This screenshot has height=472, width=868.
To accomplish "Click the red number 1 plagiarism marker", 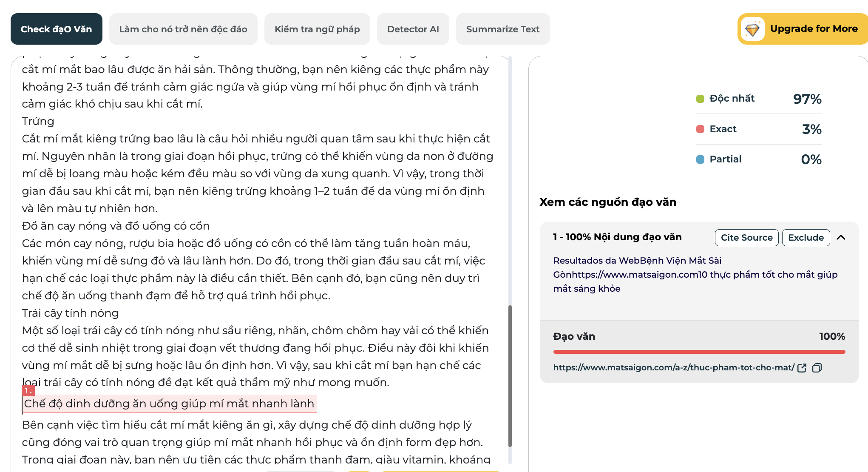I will point(28,390).
